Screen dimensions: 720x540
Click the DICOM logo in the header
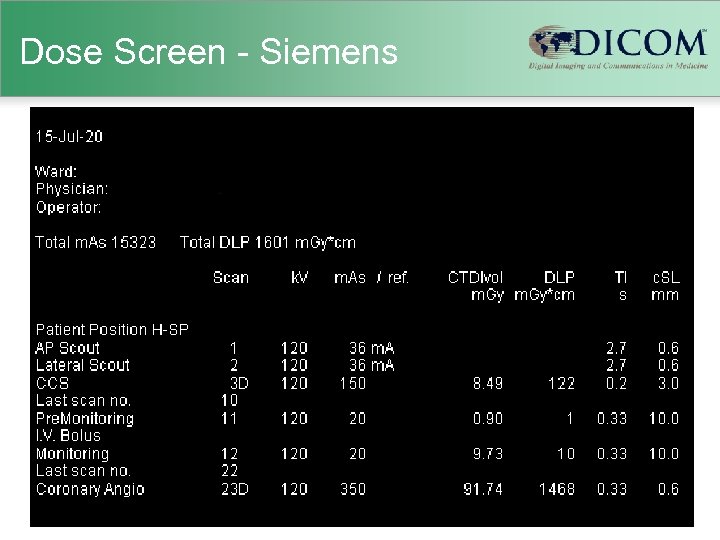point(618,47)
